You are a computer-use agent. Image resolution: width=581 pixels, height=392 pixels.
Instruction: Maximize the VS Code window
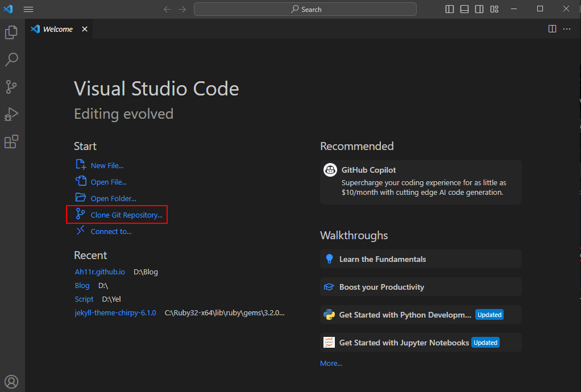click(x=540, y=9)
